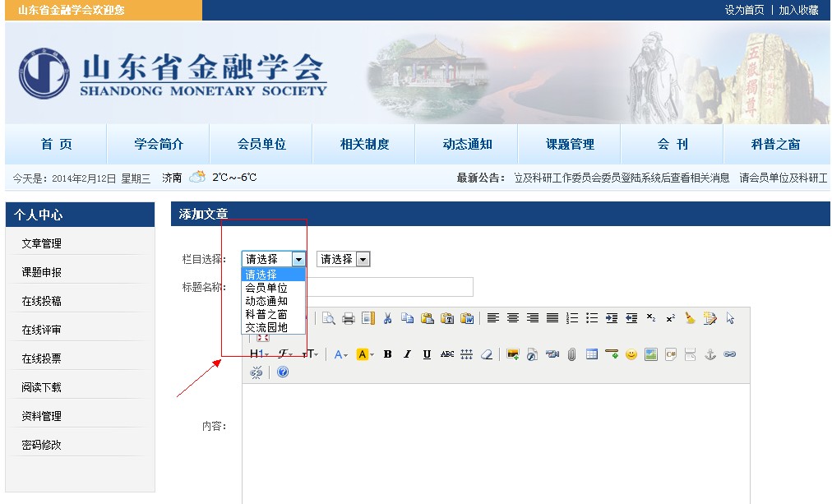Screen dimensions: 832x504
Task: Insert a hyperlink with the chain icon
Action: tap(730, 354)
